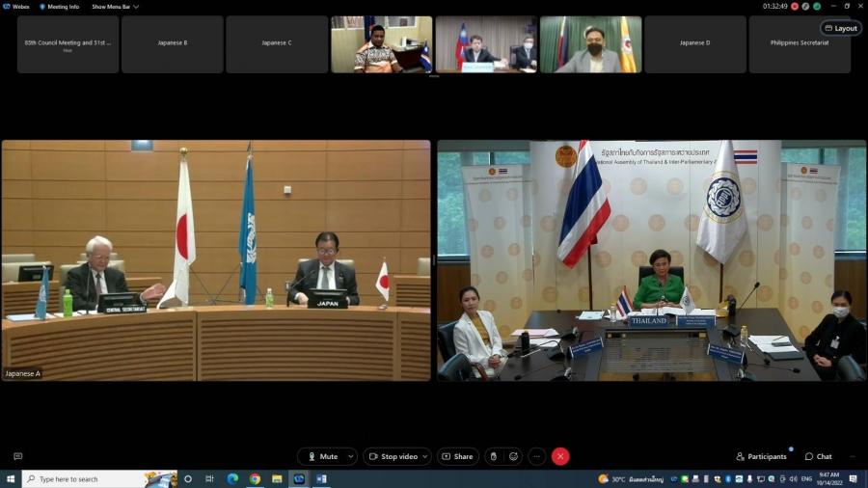Open Microsoft Word from the taskbar
Viewport: 868px width, 488px height.
coord(321,478)
